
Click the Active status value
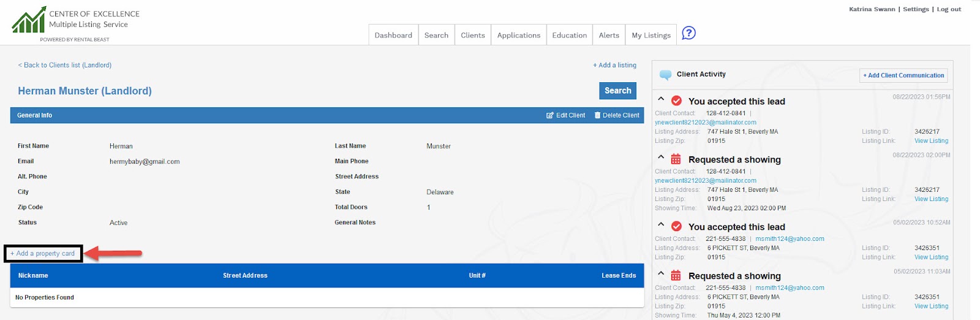[x=118, y=223]
